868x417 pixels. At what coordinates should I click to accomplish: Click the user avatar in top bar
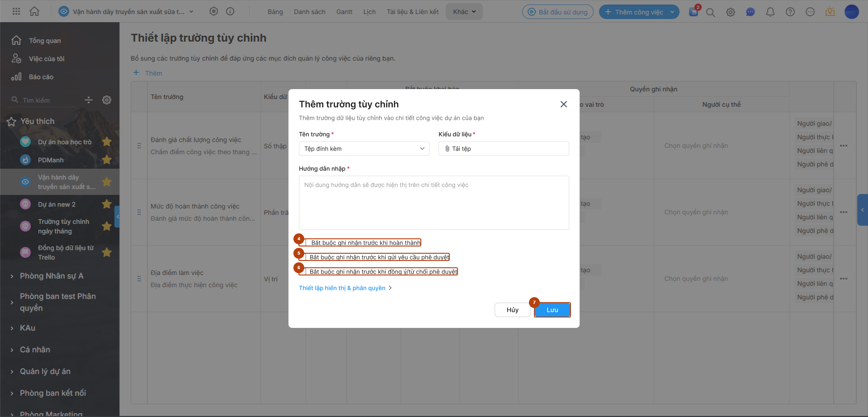click(852, 12)
